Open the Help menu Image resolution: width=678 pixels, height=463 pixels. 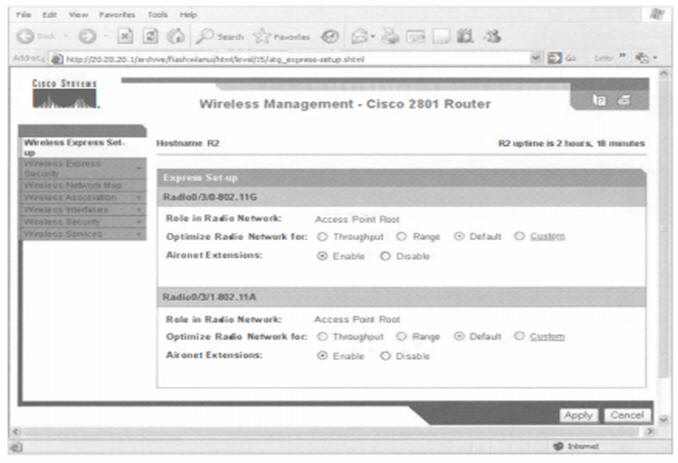[x=189, y=15]
